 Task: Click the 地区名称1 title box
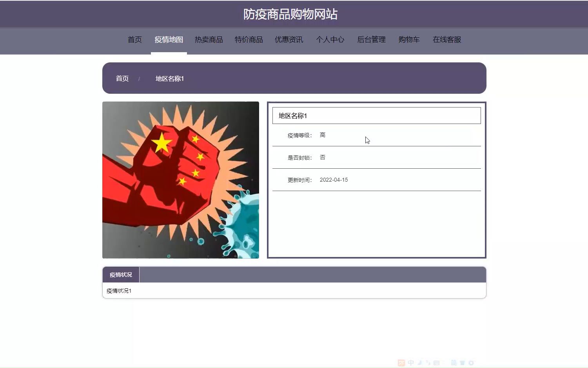(377, 116)
